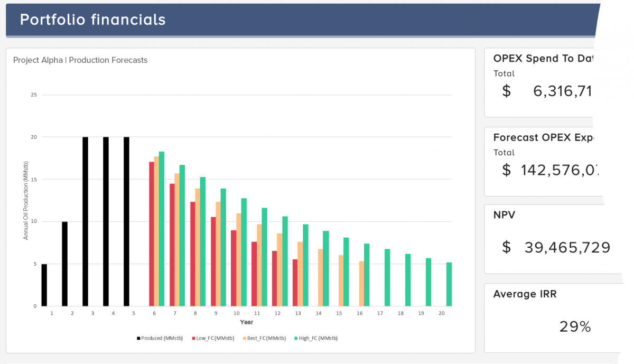Click the orange Best_FC bar for year 6
This screenshot has width=634, height=364.
click(x=156, y=231)
